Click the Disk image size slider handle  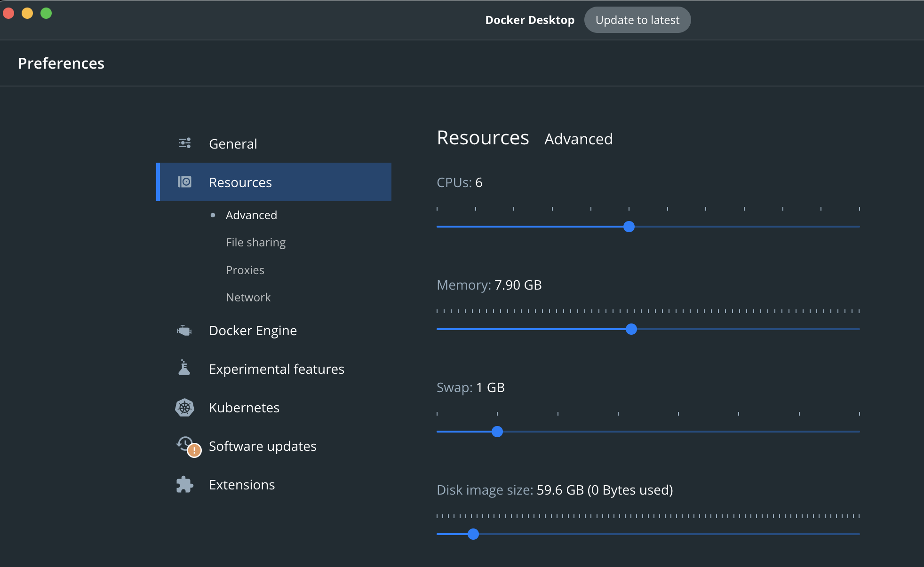click(473, 534)
